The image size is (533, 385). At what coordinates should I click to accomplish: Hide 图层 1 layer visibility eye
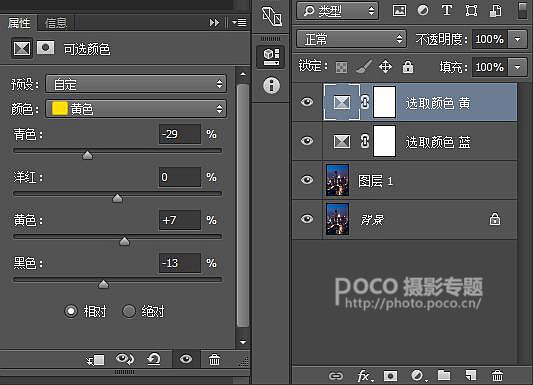pos(307,179)
